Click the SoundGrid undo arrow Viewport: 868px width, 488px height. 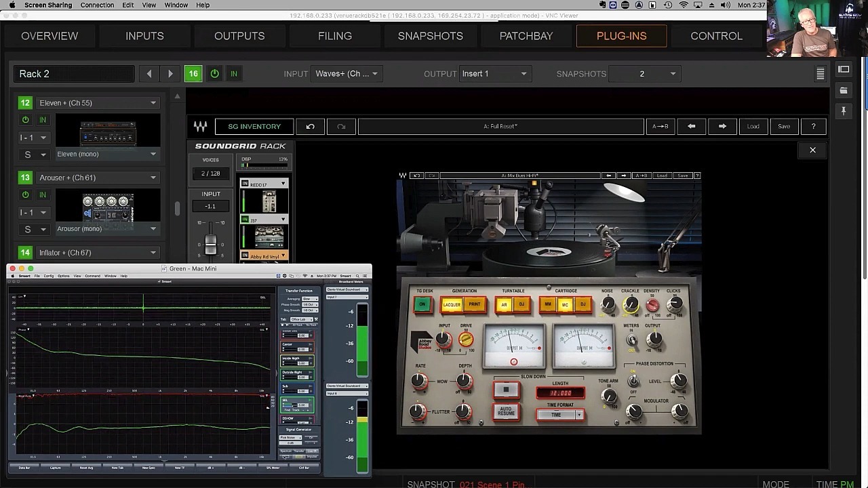310,127
